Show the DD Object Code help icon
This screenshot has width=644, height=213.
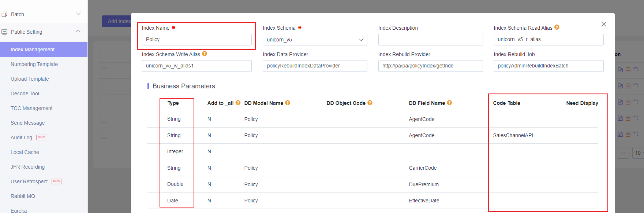tap(370, 103)
